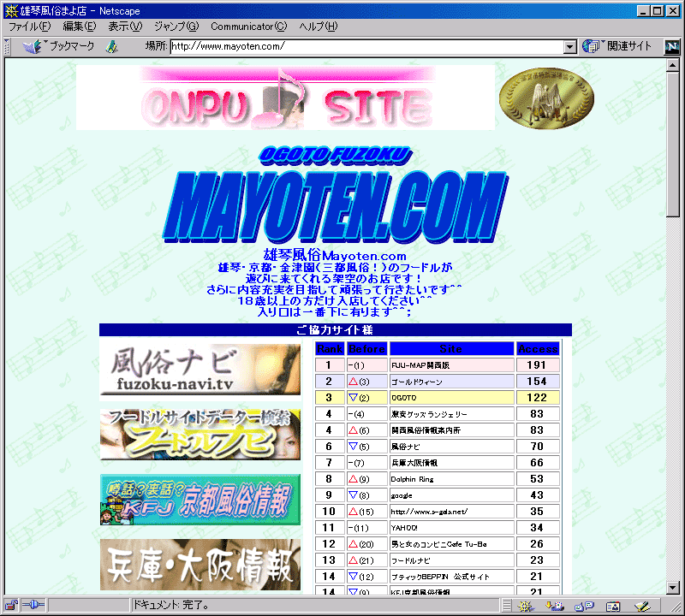
Task: Open the ファイル(F) menu
Action: tap(30, 27)
